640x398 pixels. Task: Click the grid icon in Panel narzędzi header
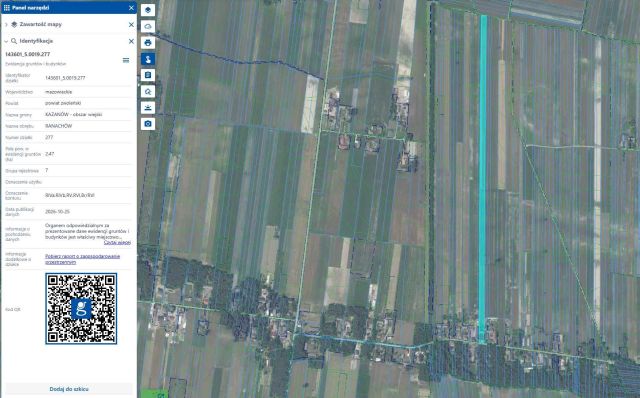(x=7, y=8)
